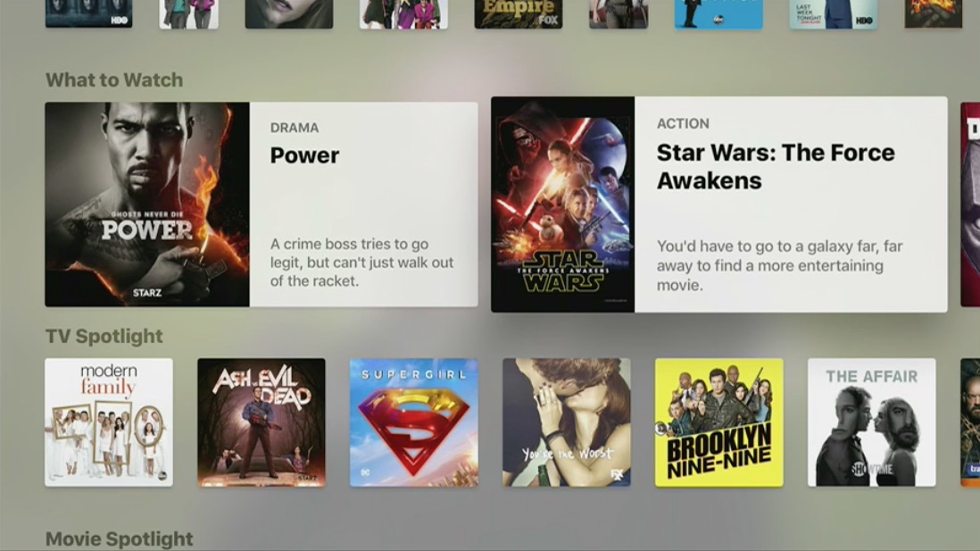Select the Empire FOX thumbnail

[519, 13]
